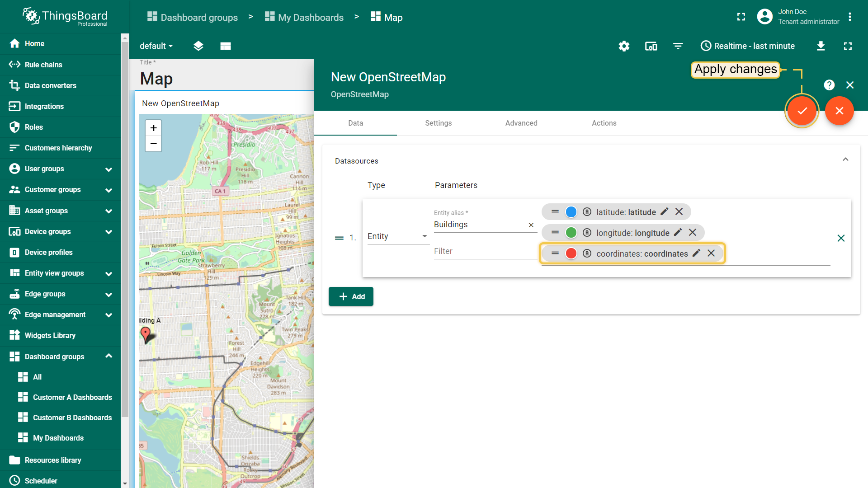Click the Filter input field
The height and width of the screenshot is (488, 868).
pyautogui.click(x=485, y=251)
